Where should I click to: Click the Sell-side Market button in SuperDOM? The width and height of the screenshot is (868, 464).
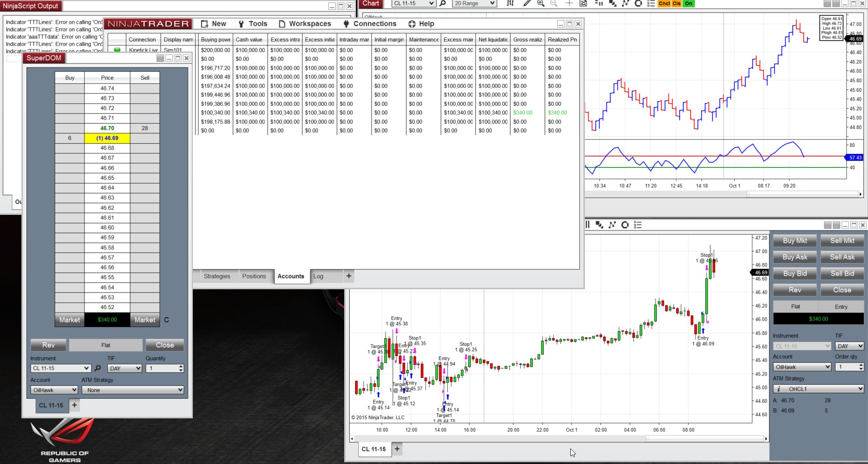click(145, 320)
